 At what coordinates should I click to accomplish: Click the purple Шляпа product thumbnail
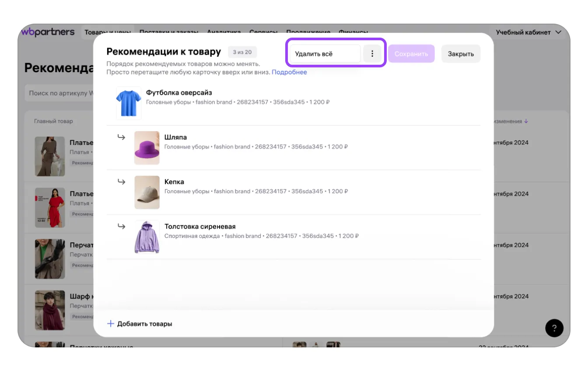click(147, 148)
